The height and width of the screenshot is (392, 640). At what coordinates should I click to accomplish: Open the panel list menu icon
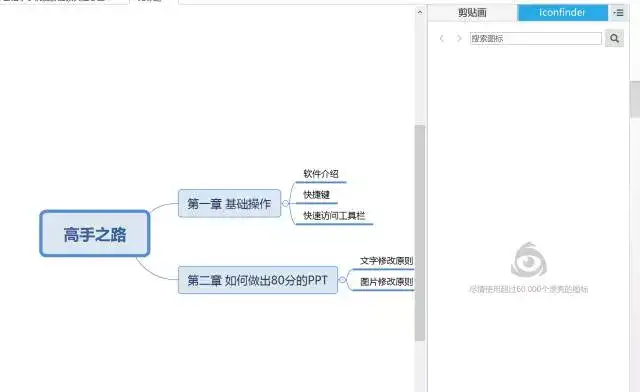point(618,13)
